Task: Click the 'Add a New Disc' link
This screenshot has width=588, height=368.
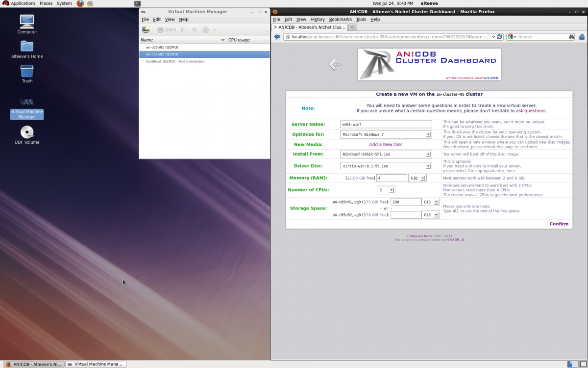Action: (x=386, y=144)
